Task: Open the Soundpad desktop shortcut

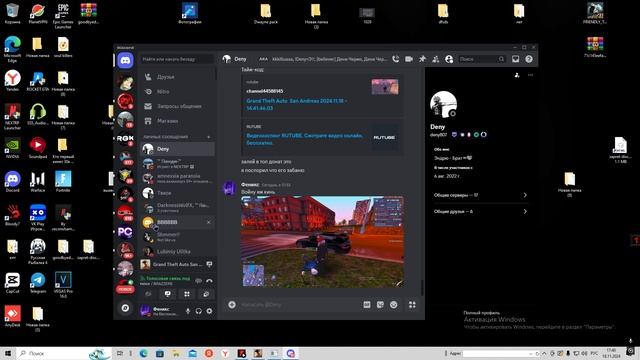Action: 38,148
